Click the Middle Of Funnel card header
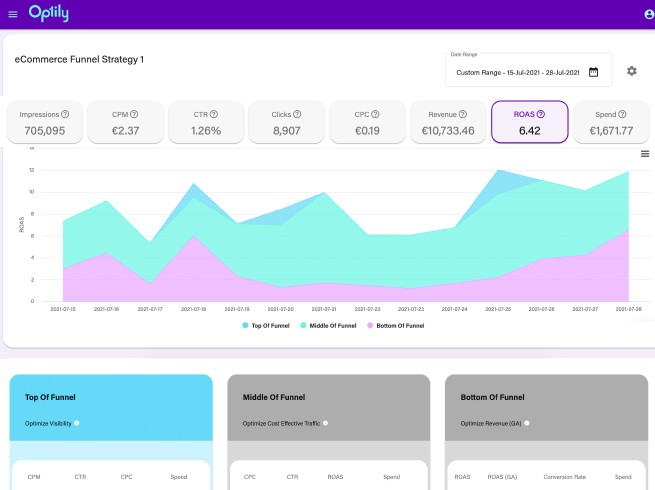This screenshot has width=655, height=490. pyautogui.click(x=329, y=407)
